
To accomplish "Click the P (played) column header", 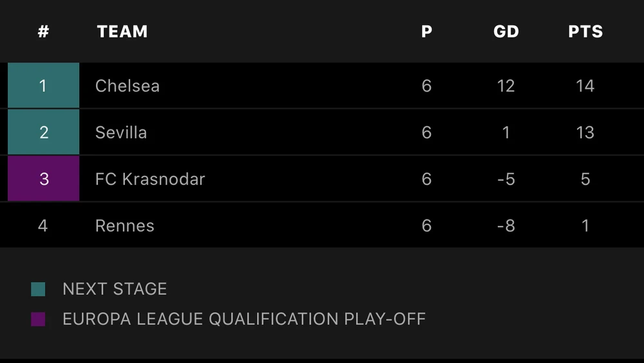I will (426, 32).
